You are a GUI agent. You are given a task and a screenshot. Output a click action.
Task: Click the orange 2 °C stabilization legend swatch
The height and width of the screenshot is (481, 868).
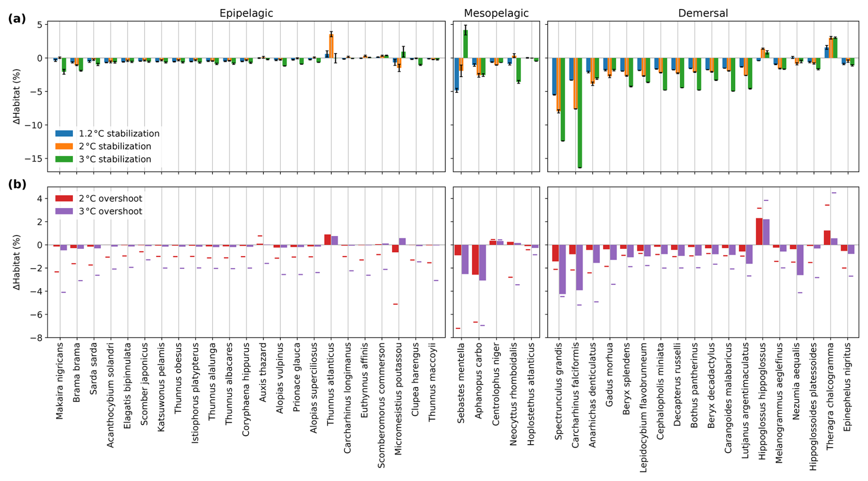pyautogui.click(x=64, y=146)
